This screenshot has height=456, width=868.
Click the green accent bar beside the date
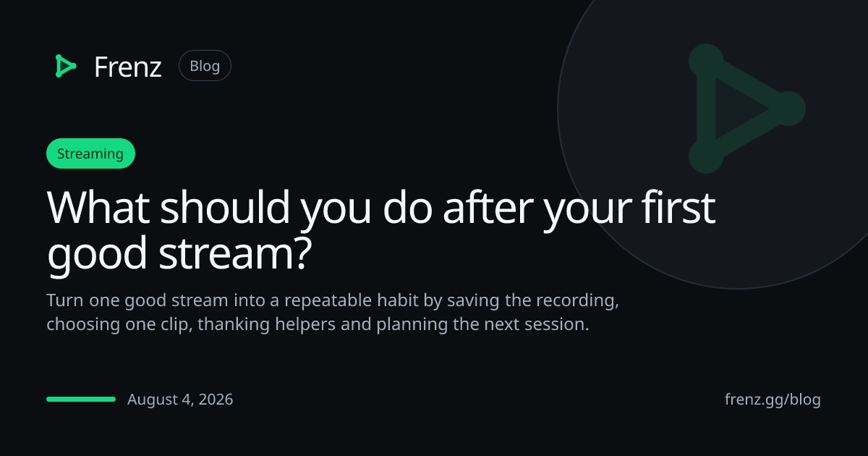81,399
